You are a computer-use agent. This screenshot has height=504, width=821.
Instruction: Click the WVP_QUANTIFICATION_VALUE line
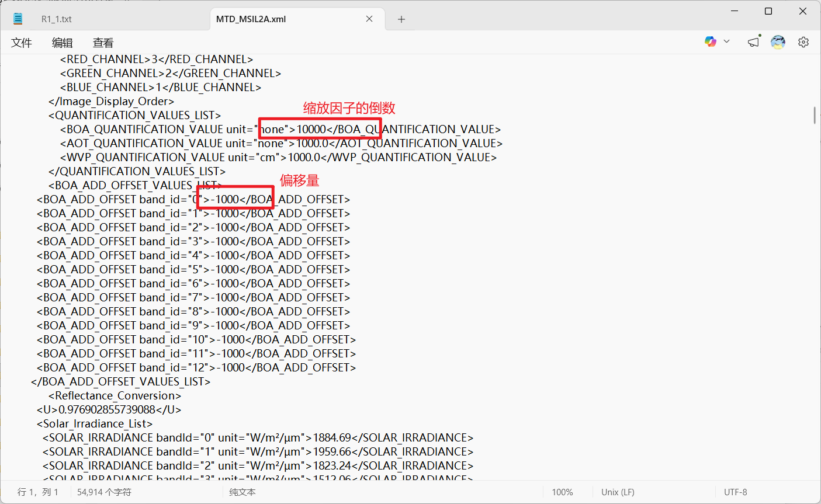point(279,157)
